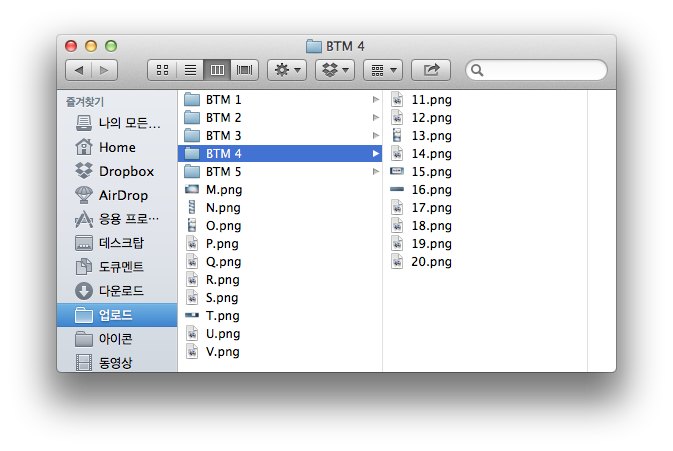Screen dimensions: 673x451
Task: Switch to icon view
Action: 162,70
